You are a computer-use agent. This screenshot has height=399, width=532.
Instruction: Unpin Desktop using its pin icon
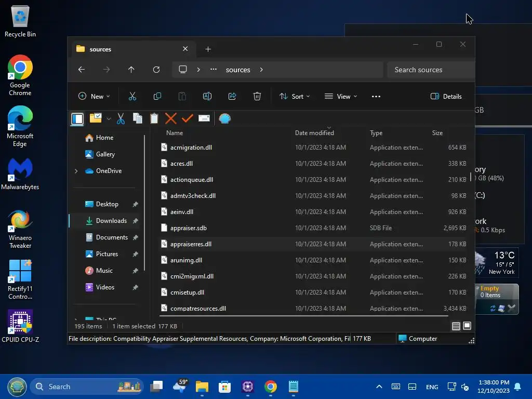point(136,204)
